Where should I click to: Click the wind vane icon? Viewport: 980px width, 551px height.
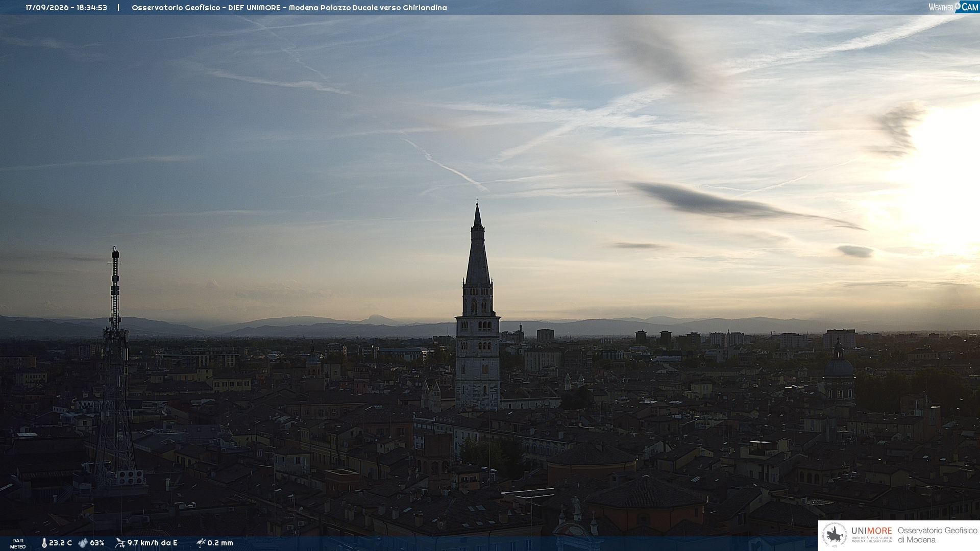[120, 543]
